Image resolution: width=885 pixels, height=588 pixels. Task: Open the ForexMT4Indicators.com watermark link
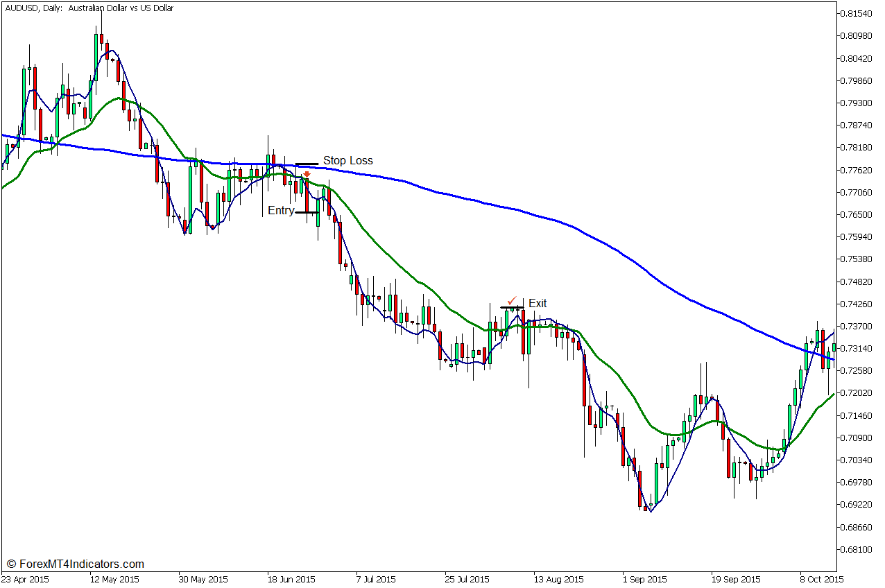click(75, 564)
